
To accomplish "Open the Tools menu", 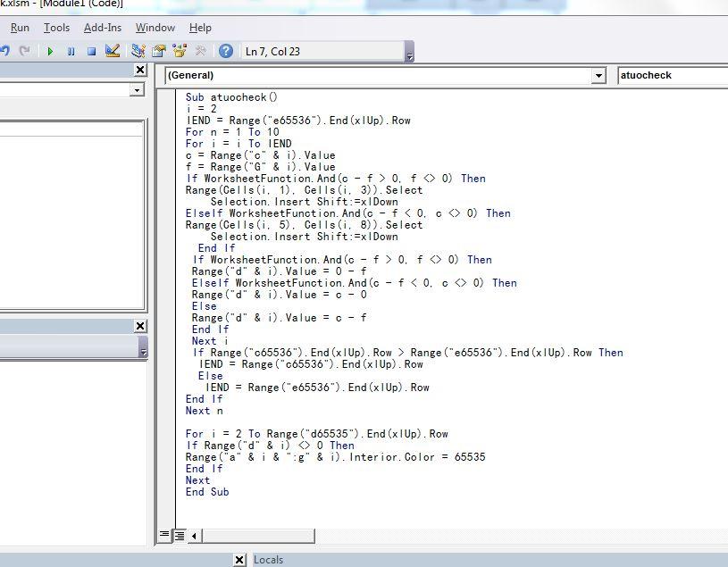I will pos(56,28).
